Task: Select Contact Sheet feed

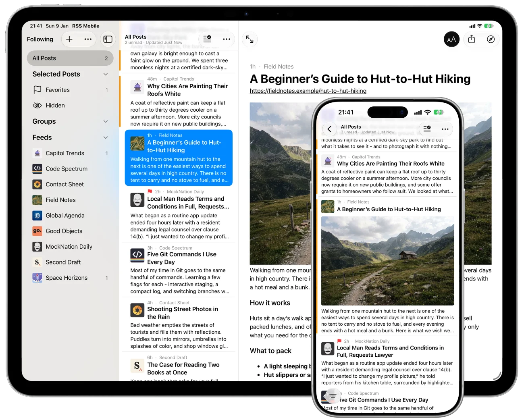Action: 71,184
